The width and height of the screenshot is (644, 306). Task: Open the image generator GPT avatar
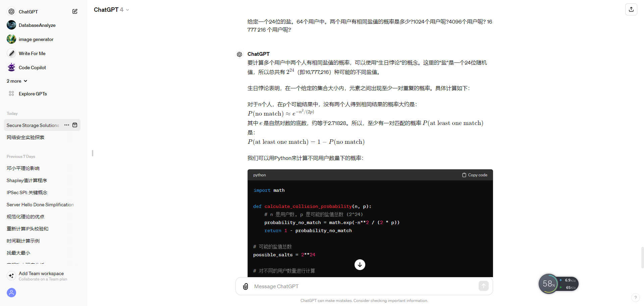11,39
